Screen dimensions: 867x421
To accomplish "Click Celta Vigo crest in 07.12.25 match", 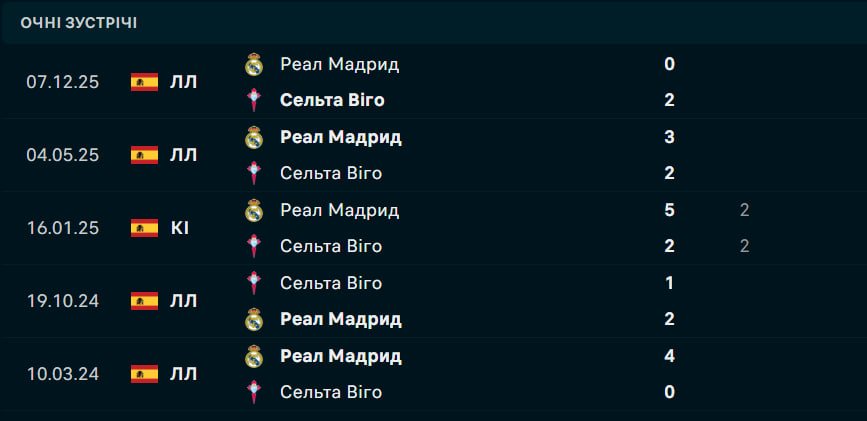I will (254, 100).
